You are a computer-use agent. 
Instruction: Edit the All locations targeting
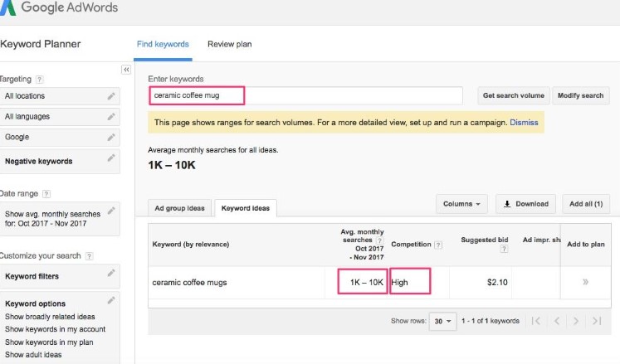pyautogui.click(x=111, y=96)
